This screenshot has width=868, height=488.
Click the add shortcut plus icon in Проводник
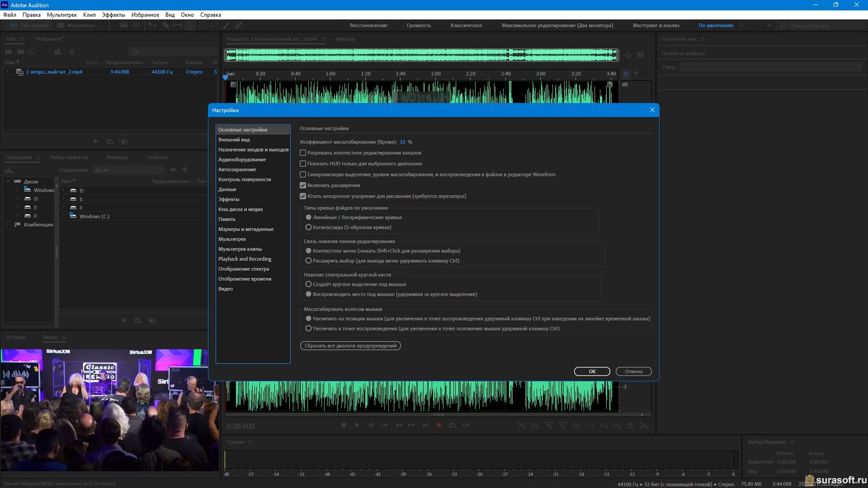185,170
